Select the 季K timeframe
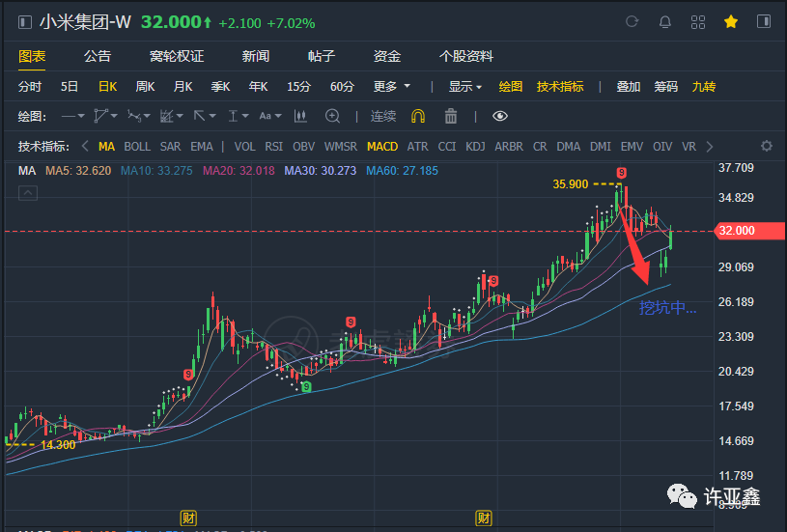 click(220, 87)
